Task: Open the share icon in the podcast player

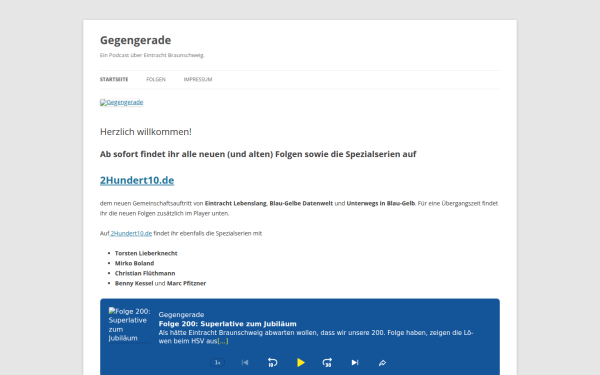Action: 382,363
